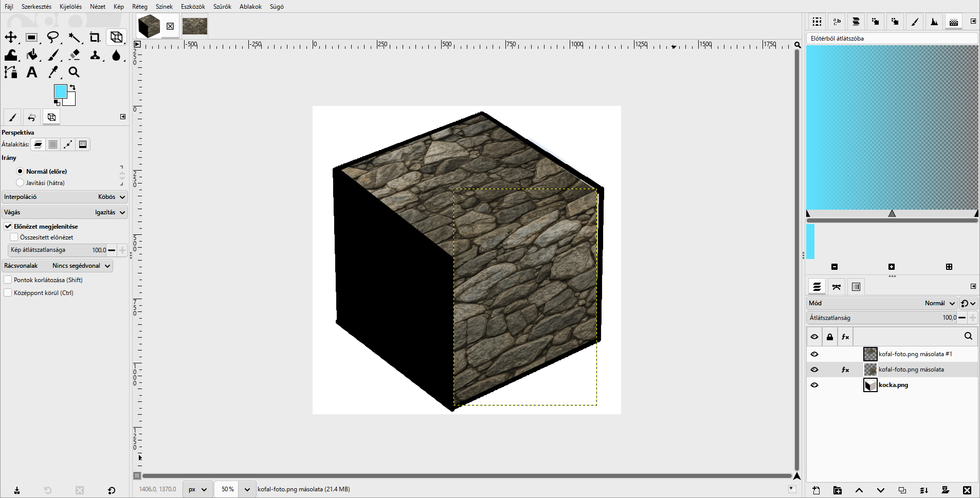Raise the layer with the up arrow button
This screenshot has width=980, height=498.
point(859,490)
